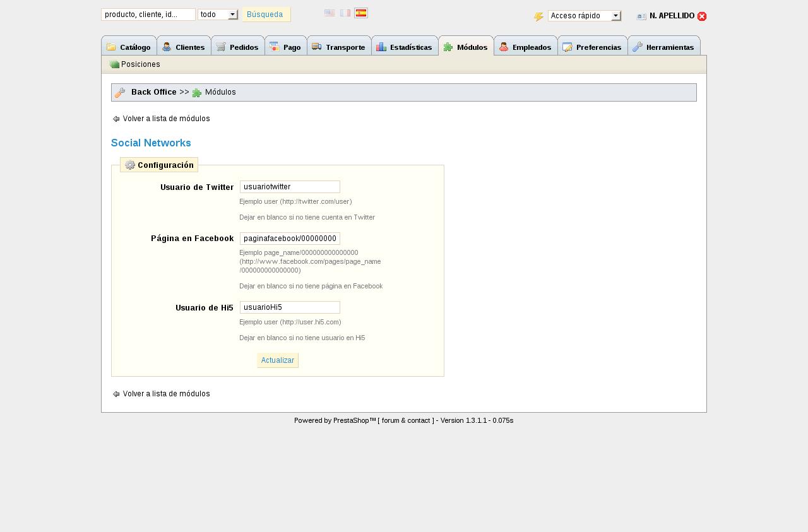Click the Transporte truck icon

(x=317, y=47)
